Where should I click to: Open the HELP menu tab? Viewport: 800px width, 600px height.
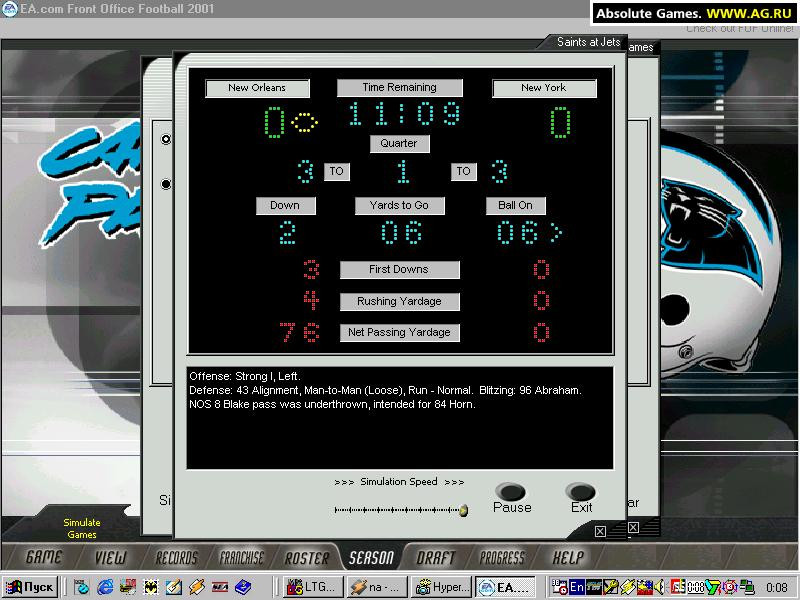(568, 557)
